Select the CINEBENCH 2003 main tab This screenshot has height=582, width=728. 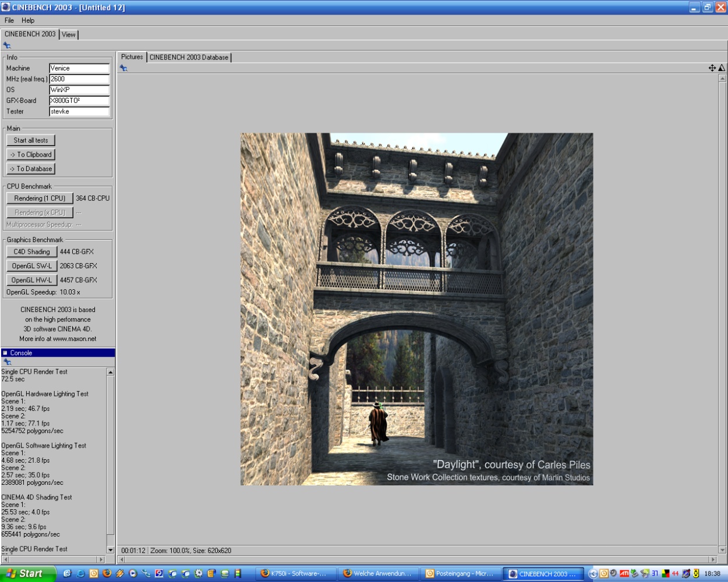pyautogui.click(x=30, y=34)
